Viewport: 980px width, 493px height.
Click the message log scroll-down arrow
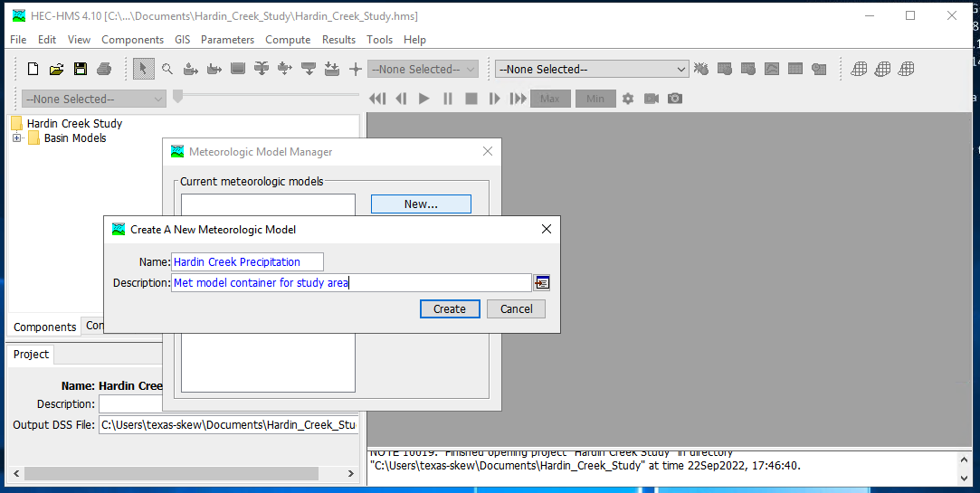963,479
